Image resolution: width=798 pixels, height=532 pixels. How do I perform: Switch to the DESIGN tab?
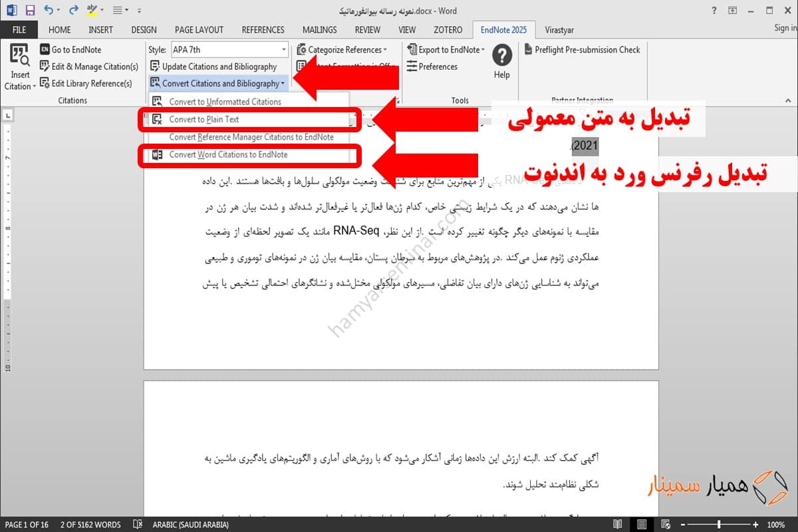coord(144,30)
